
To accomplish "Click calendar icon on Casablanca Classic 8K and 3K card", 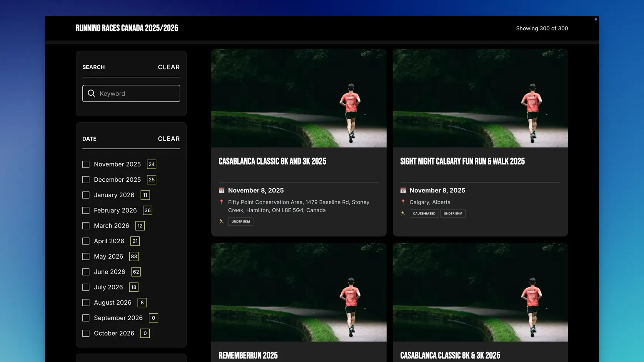I will pos(222,190).
